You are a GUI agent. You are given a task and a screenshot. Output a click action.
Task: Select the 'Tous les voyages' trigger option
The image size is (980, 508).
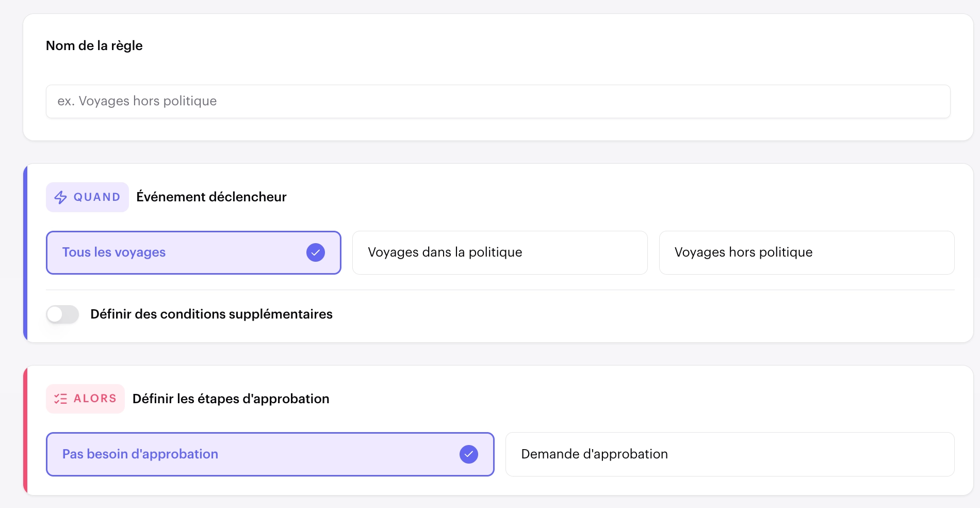click(193, 252)
